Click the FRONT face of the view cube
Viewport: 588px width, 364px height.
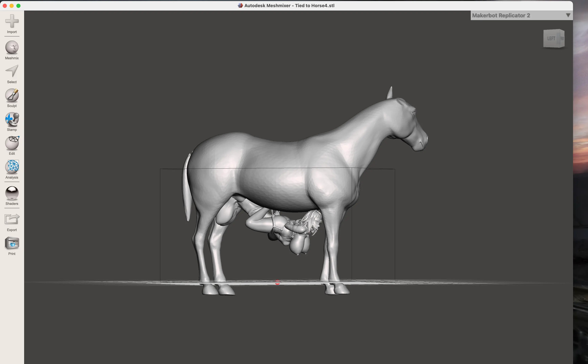(x=562, y=38)
